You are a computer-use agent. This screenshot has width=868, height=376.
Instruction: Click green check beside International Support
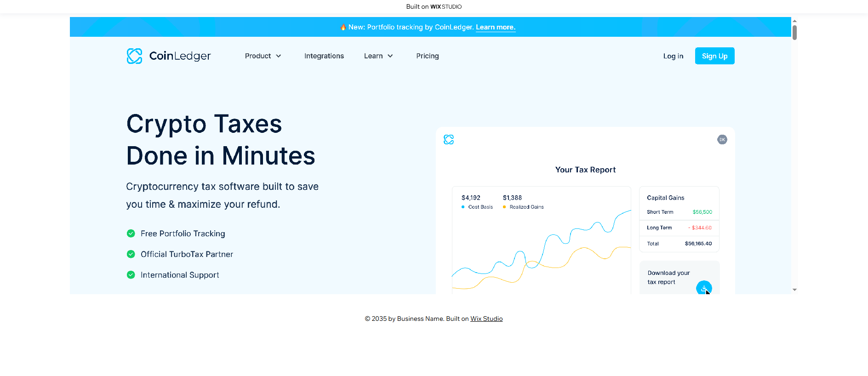click(131, 275)
